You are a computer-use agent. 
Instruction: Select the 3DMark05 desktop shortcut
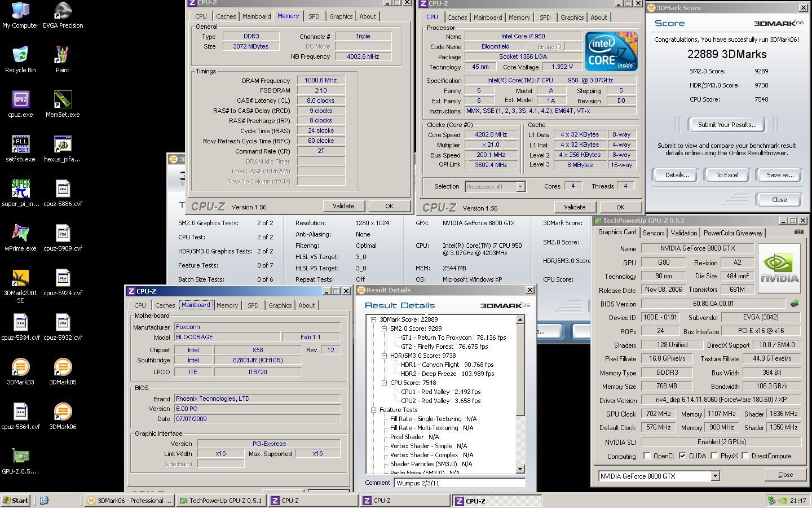pyautogui.click(x=63, y=372)
